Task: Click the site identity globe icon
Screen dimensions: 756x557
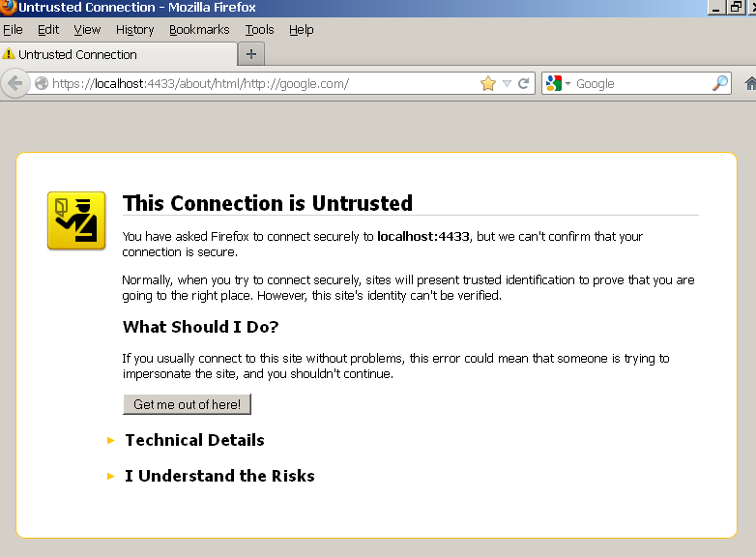Action: 42,84
